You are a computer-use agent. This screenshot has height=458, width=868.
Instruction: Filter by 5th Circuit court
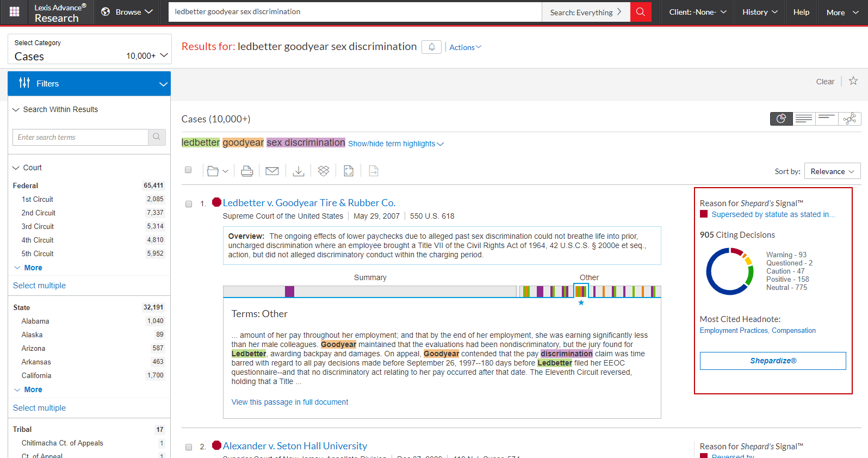(x=38, y=253)
